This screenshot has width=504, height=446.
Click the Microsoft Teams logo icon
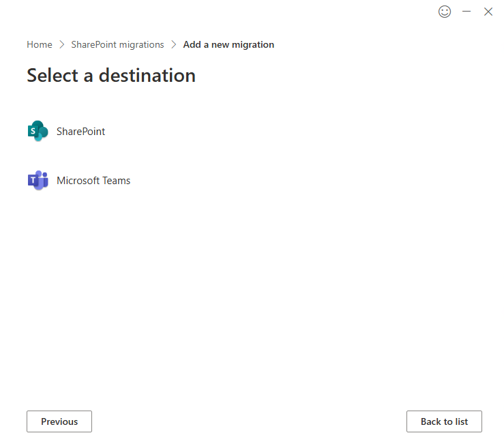click(38, 181)
